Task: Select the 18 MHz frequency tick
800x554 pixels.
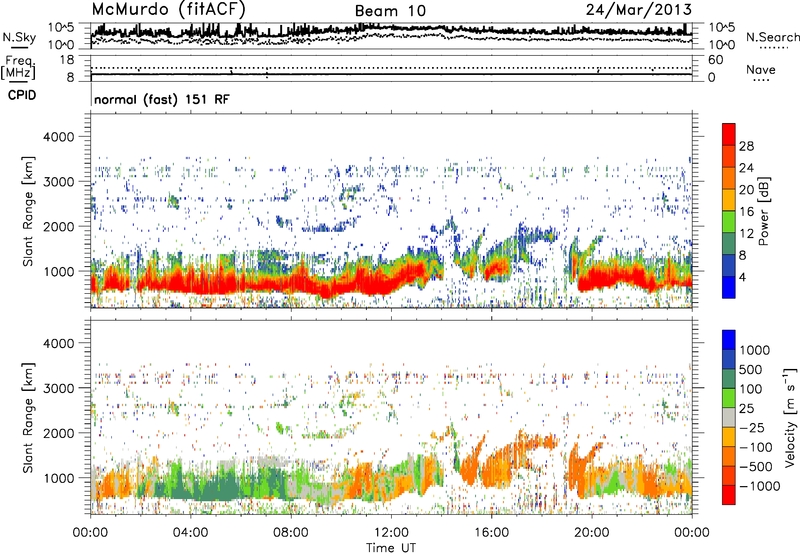Action: coord(66,60)
